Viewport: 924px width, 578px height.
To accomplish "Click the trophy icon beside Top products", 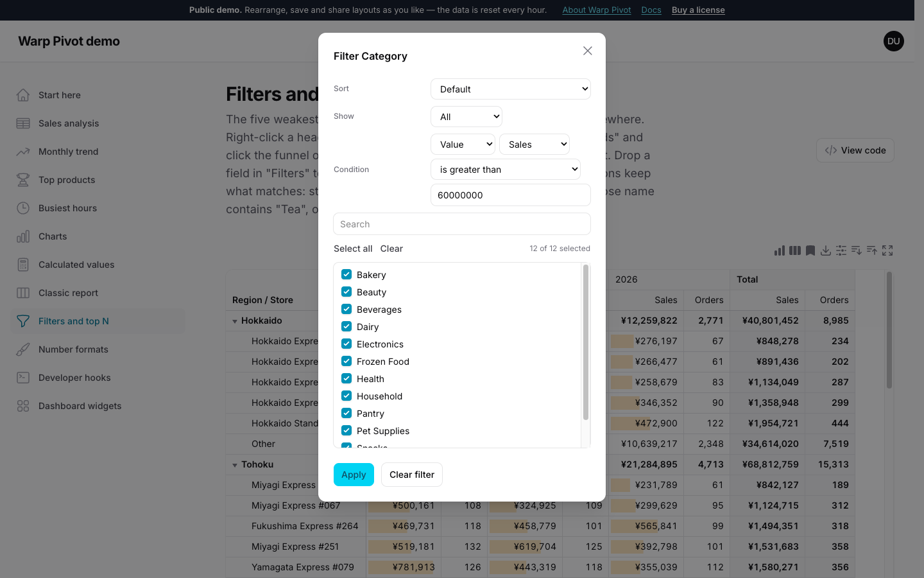I will 23,180.
